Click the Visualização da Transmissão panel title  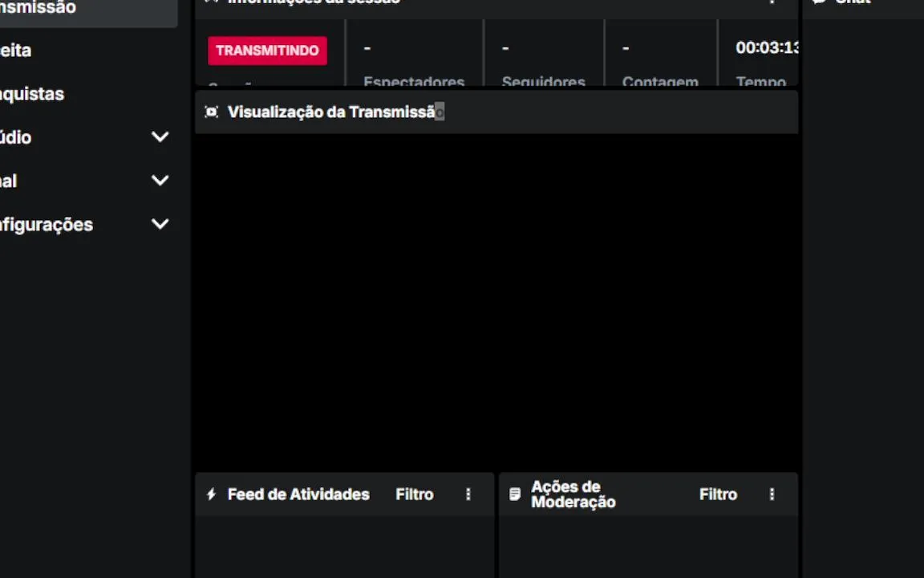336,112
